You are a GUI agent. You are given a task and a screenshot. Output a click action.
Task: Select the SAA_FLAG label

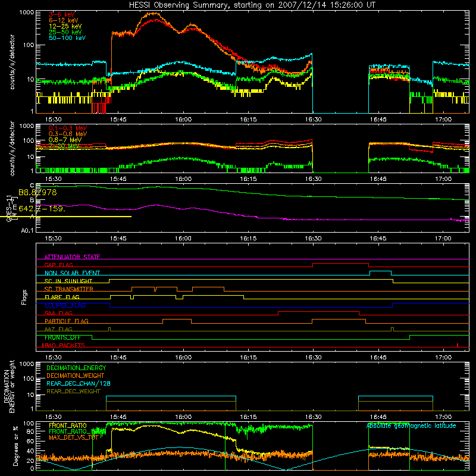coord(58,313)
